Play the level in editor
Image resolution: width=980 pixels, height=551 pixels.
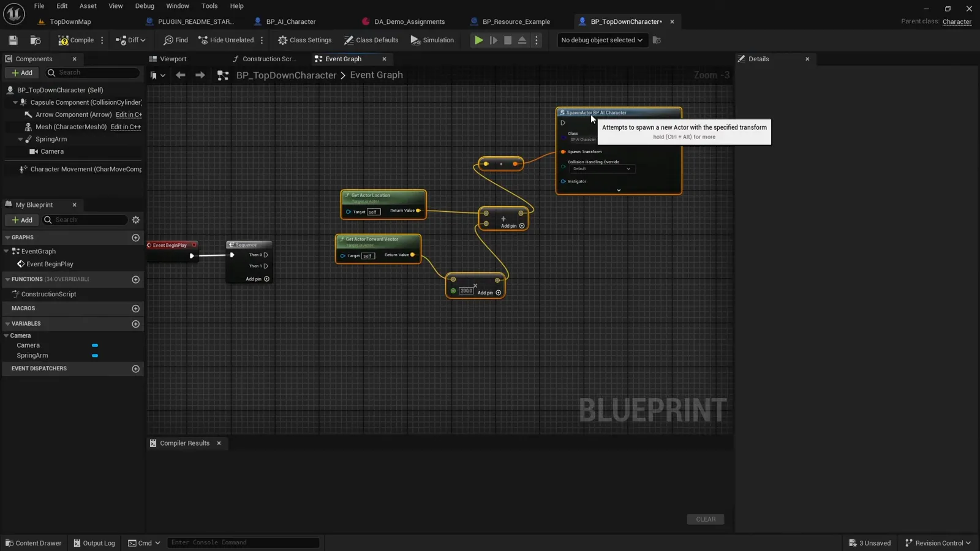tap(478, 40)
